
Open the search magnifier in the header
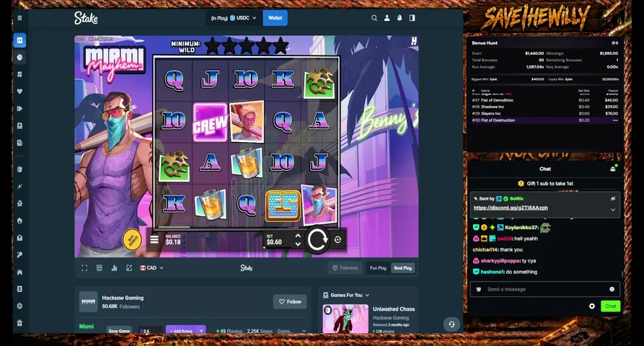(x=374, y=18)
